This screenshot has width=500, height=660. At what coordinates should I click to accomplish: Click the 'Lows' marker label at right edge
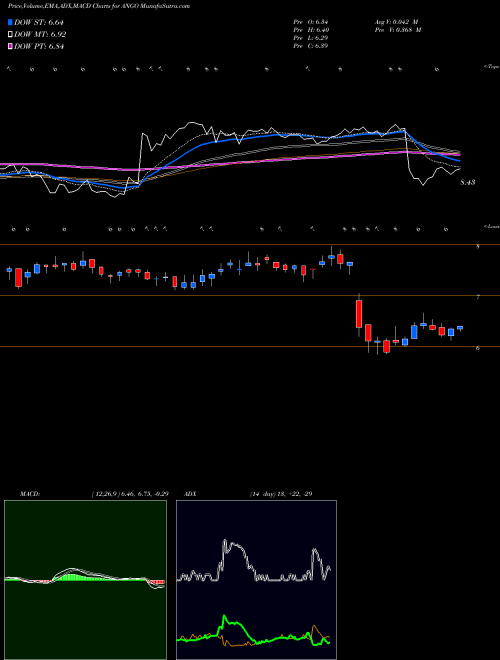[x=491, y=226]
